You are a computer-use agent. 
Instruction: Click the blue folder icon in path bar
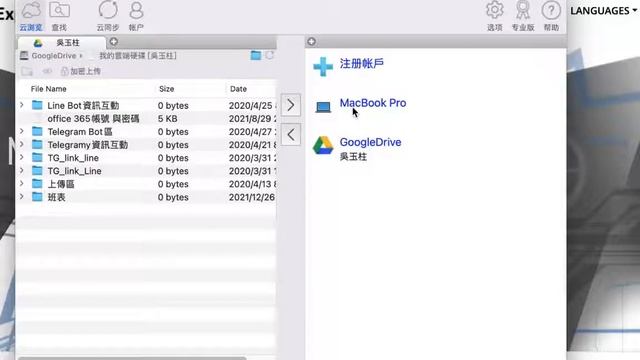[256, 55]
